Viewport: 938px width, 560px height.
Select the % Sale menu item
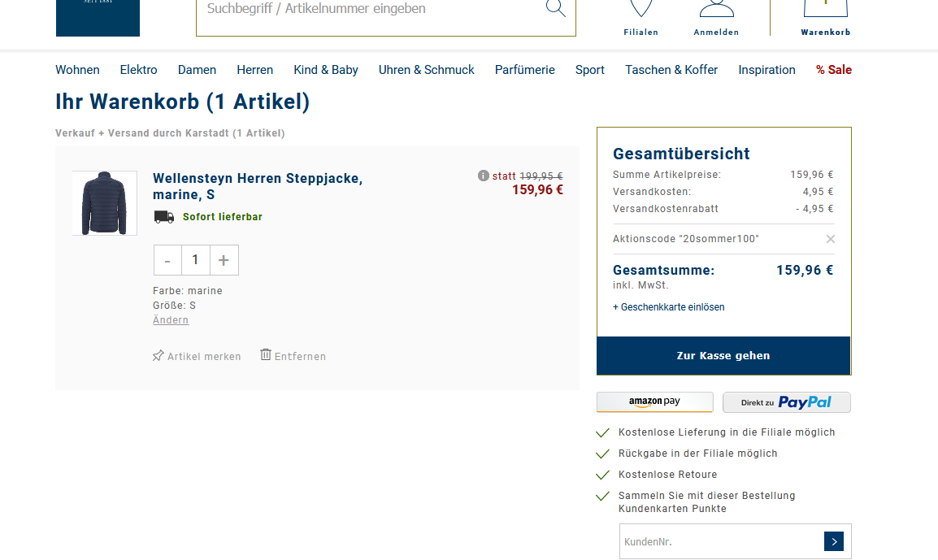point(833,70)
